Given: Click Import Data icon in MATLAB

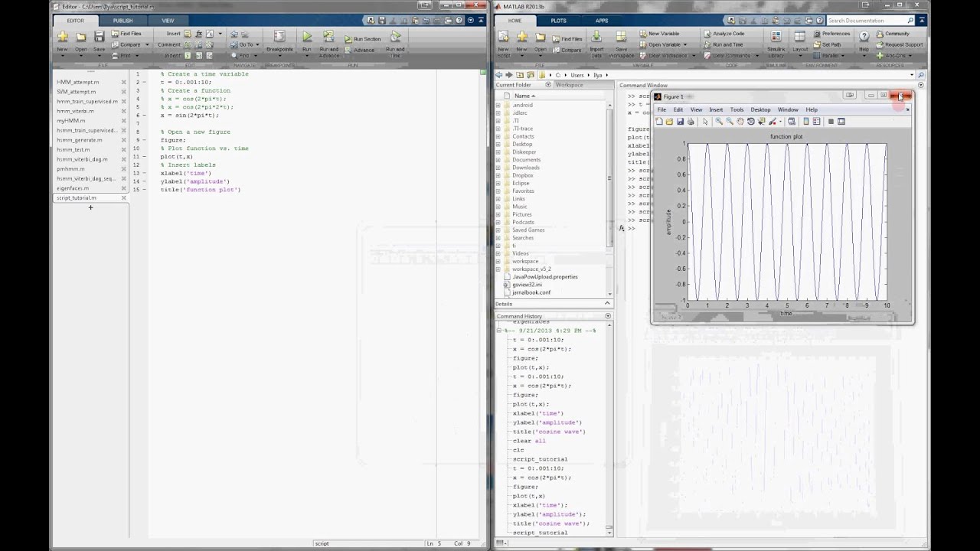Looking at the screenshot, I should coord(596,37).
